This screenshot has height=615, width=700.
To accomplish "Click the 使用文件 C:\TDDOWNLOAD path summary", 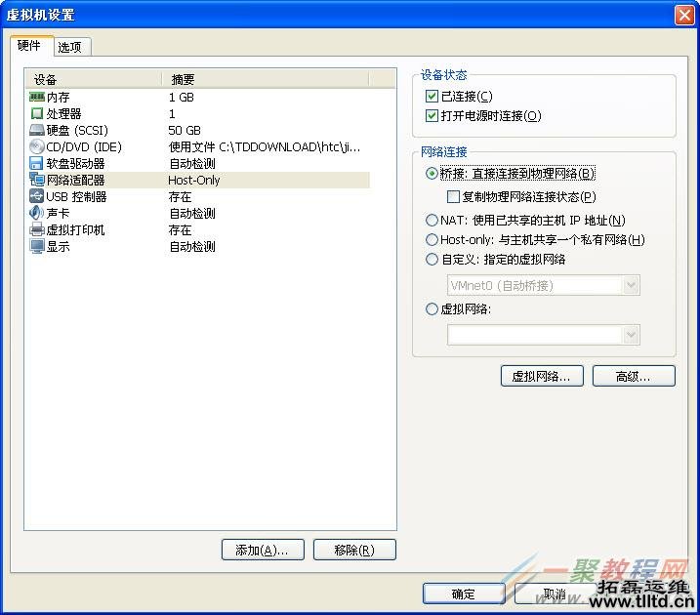I will 265,146.
